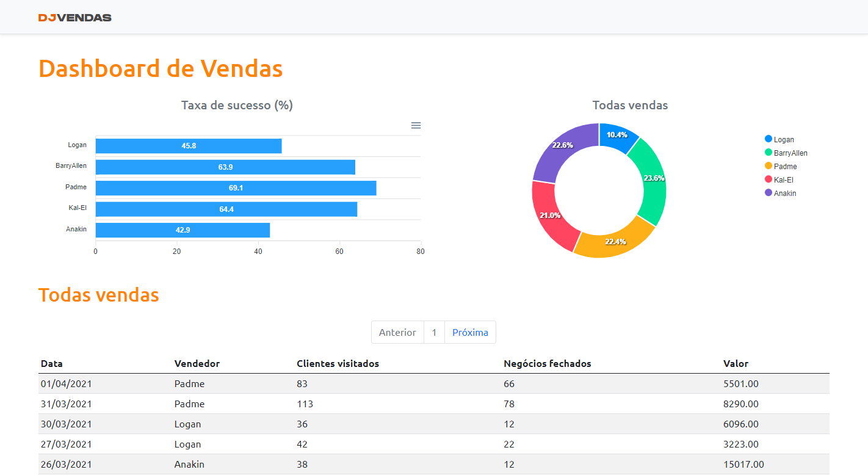Sort the table by the Valor column
868x475 pixels.
pyautogui.click(x=736, y=363)
